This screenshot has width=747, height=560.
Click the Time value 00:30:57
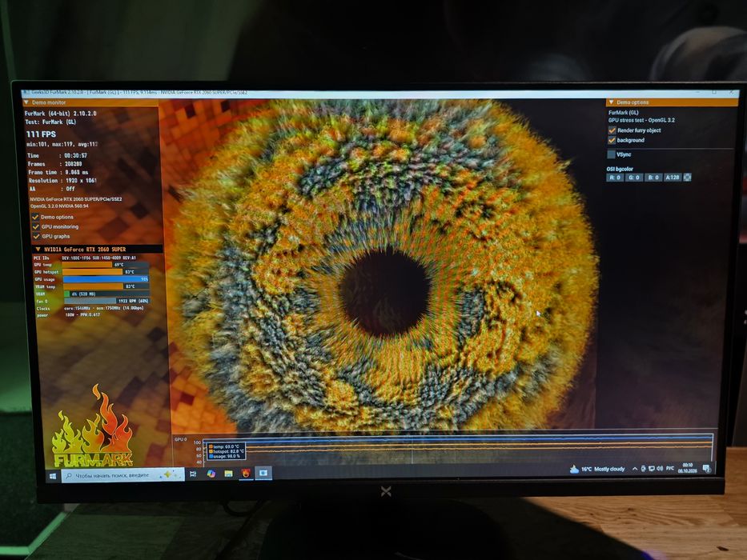coord(76,156)
